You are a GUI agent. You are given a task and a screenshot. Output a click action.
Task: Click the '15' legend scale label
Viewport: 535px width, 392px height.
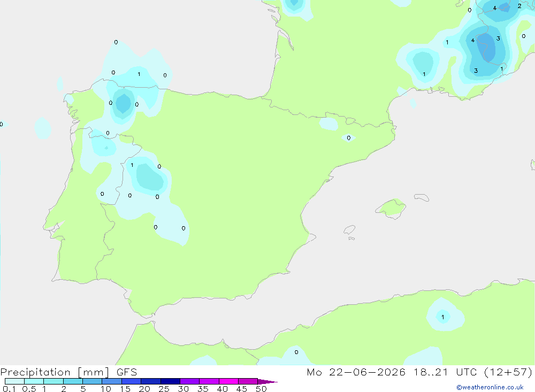click(x=125, y=389)
